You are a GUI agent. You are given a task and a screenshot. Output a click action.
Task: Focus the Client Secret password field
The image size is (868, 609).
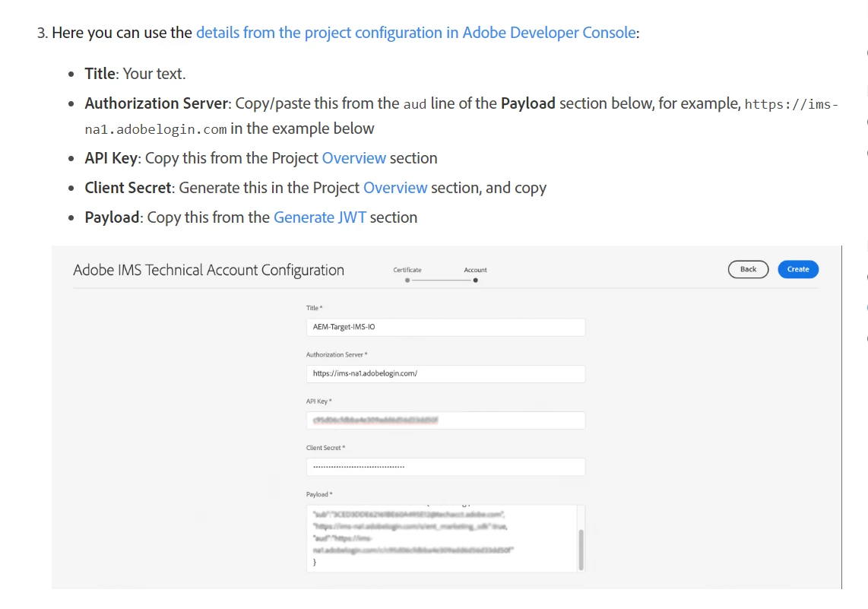point(445,467)
